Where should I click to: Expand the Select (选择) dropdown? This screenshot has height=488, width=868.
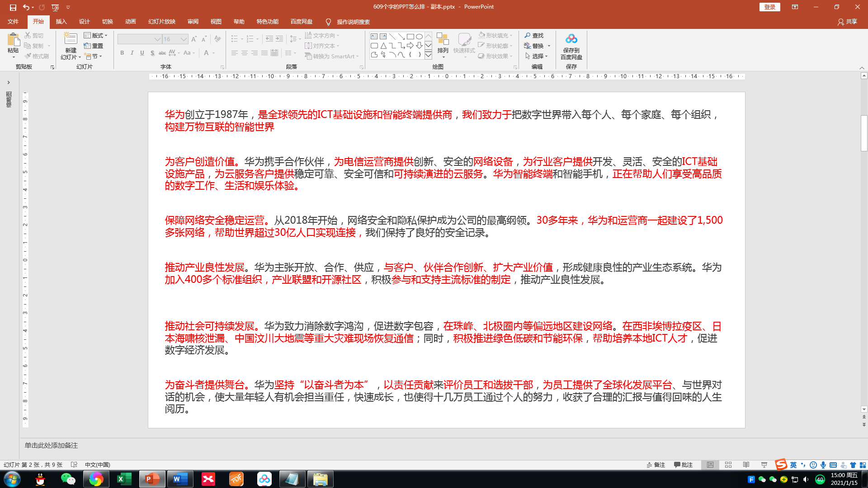[x=537, y=56]
